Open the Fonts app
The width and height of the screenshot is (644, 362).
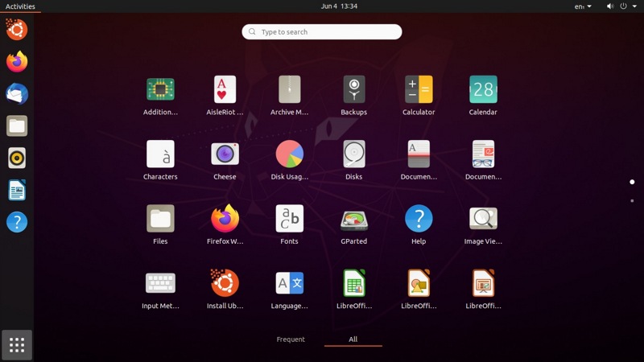click(289, 218)
